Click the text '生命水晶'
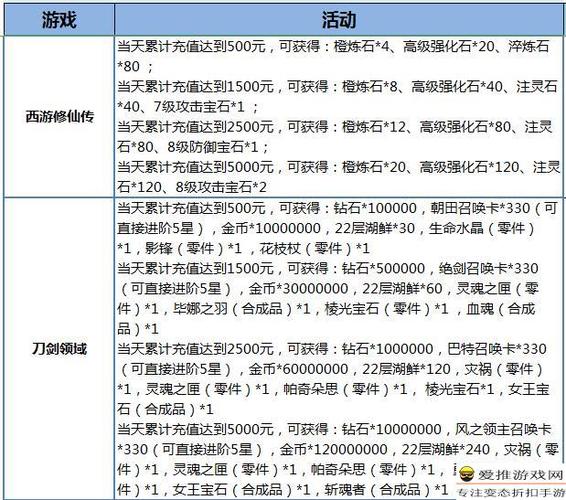566x500 pixels. point(456,228)
